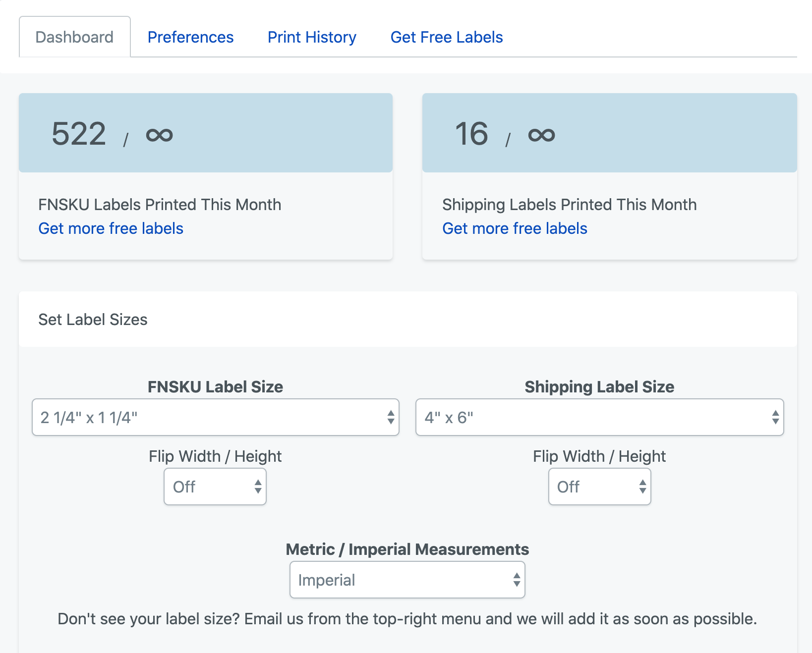Click the infinity symbol beside 16
Screen dimensions: 812x653
(x=541, y=135)
